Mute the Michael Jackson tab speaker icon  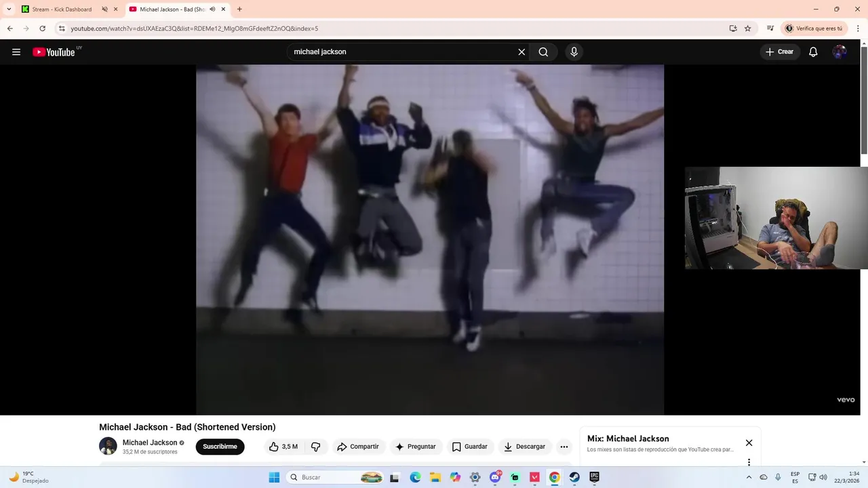pos(212,9)
